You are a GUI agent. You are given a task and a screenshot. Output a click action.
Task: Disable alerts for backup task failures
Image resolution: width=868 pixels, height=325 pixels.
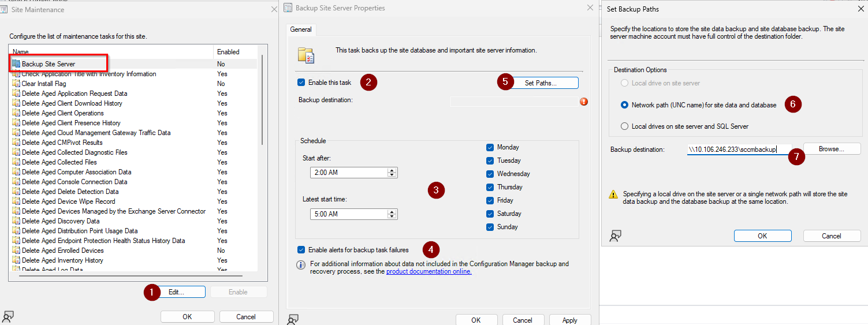pos(301,250)
